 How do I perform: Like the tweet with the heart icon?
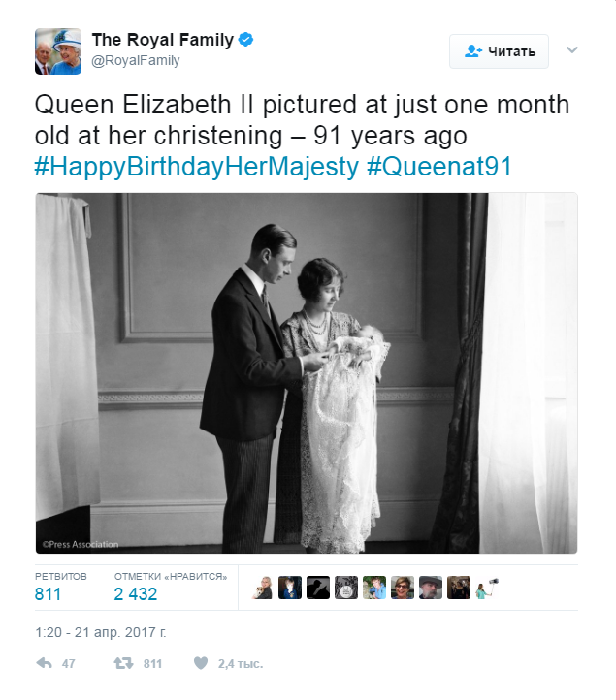click(201, 664)
